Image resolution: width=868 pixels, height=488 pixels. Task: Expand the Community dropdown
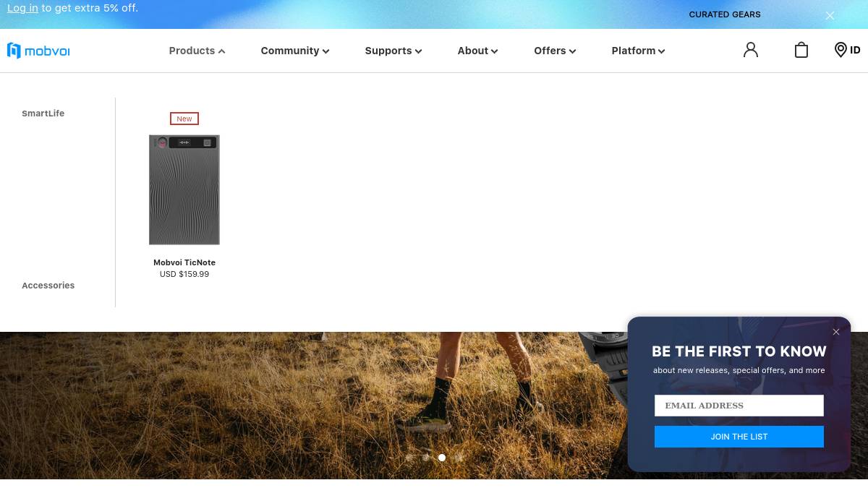(x=295, y=51)
